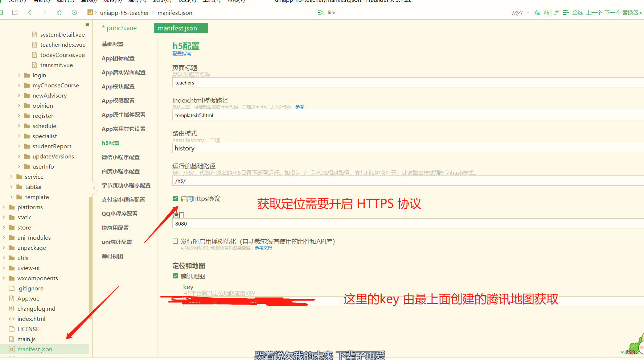Select manifest.json in the project tree
The width and height of the screenshot is (644, 360).
click(x=35, y=349)
